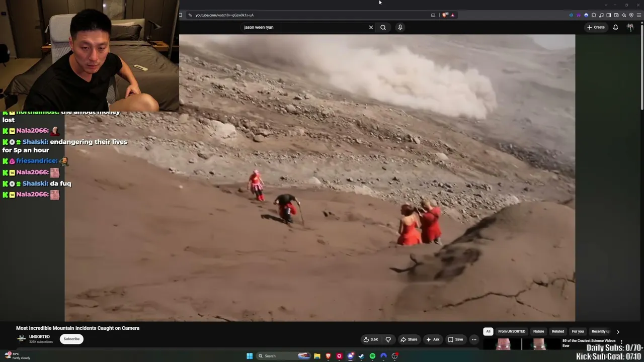Clear the YouTube search box text
644x362 pixels.
[x=371, y=27]
